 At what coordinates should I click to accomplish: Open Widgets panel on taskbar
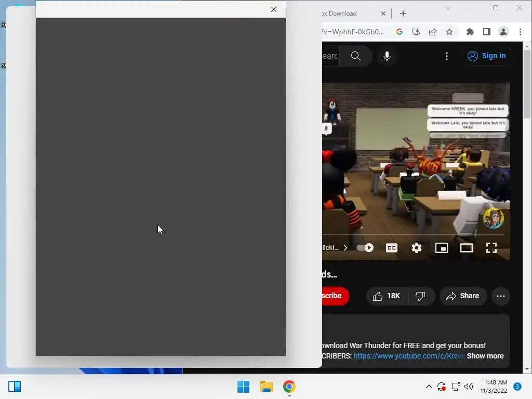[15, 387]
